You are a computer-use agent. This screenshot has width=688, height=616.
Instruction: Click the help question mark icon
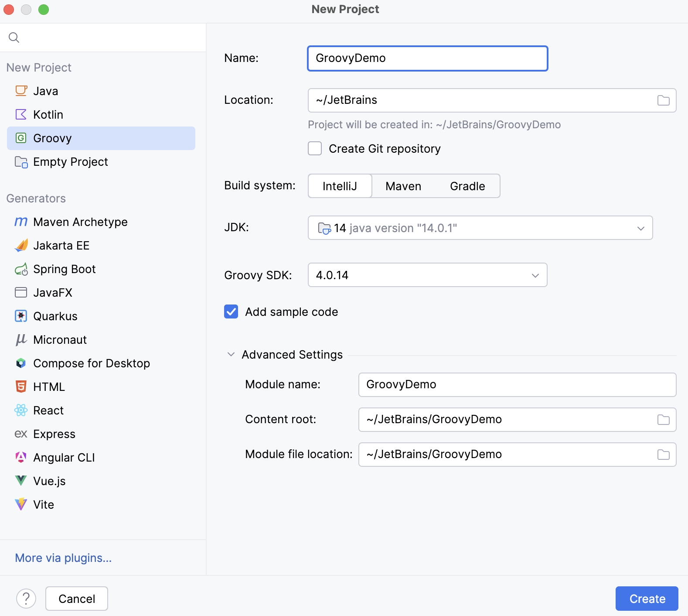[26, 599]
